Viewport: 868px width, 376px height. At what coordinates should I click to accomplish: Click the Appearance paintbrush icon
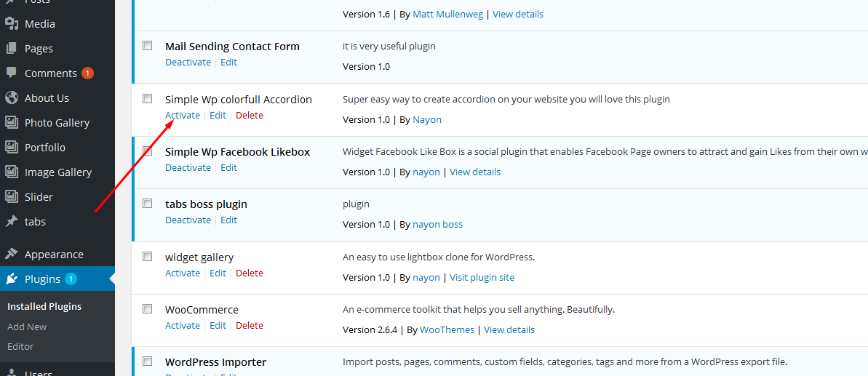[12, 254]
